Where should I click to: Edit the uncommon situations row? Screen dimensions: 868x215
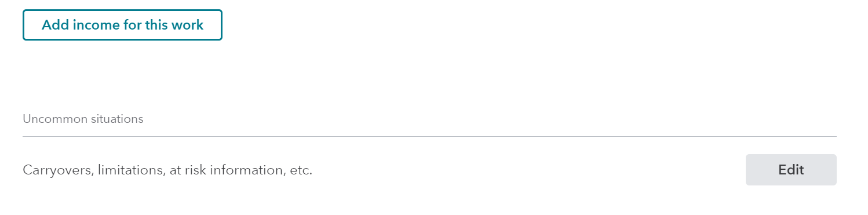(791, 170)
